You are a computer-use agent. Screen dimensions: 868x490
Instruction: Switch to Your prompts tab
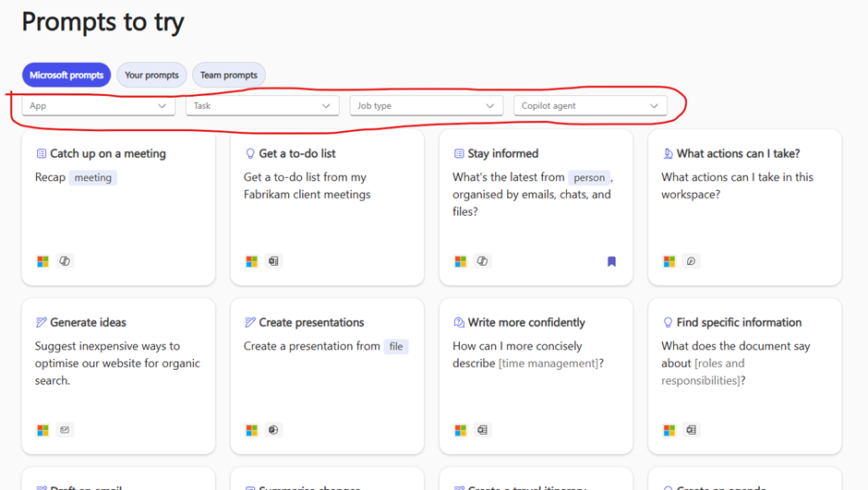(151, 75)
